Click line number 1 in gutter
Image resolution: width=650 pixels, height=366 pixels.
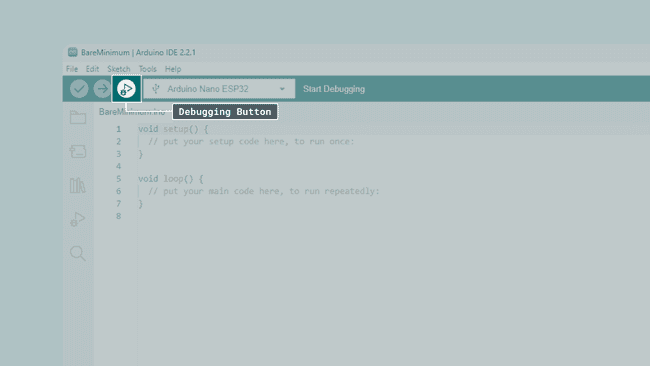click(x=119, y=129)
